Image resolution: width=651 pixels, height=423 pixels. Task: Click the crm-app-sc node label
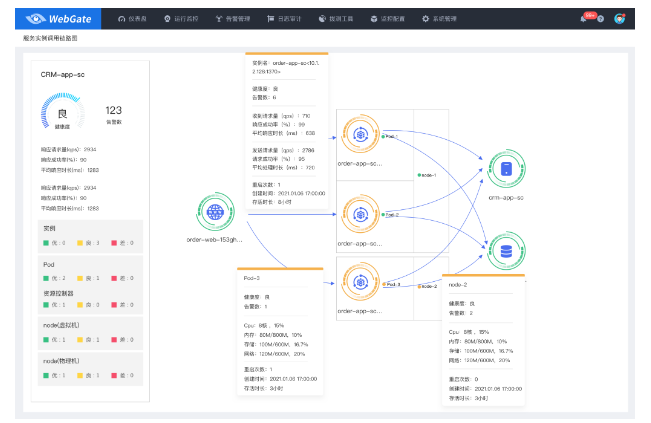(x=506, y=198)
